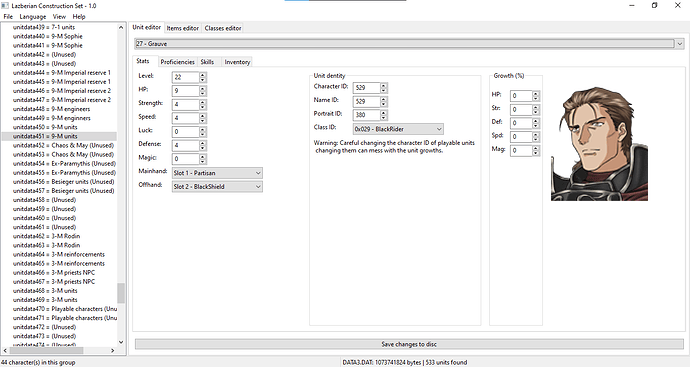The image size is (690, 367).
Task: Select unitdata464 = 3-M reinforcements
Action: point(59,254)
